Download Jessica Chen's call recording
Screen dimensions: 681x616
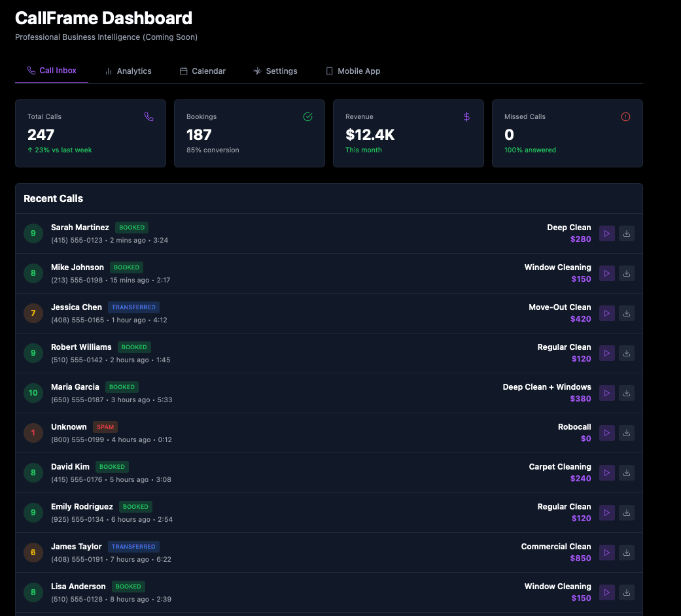click(x=626, y=313)
